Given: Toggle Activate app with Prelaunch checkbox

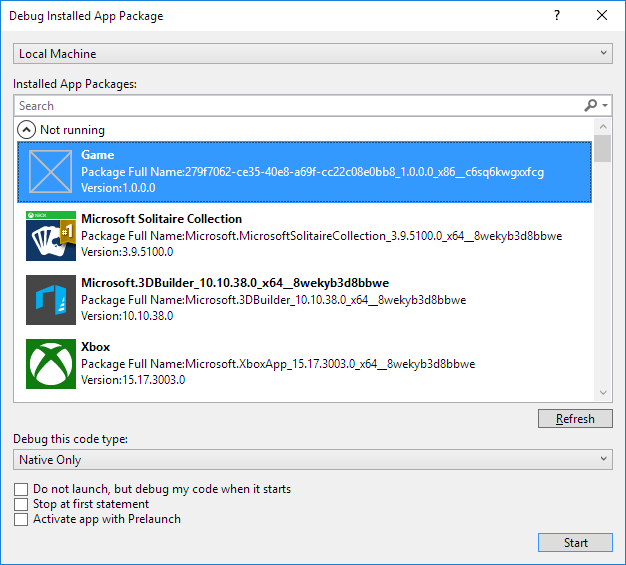Looking at the screenshot, I should point(21,519).
